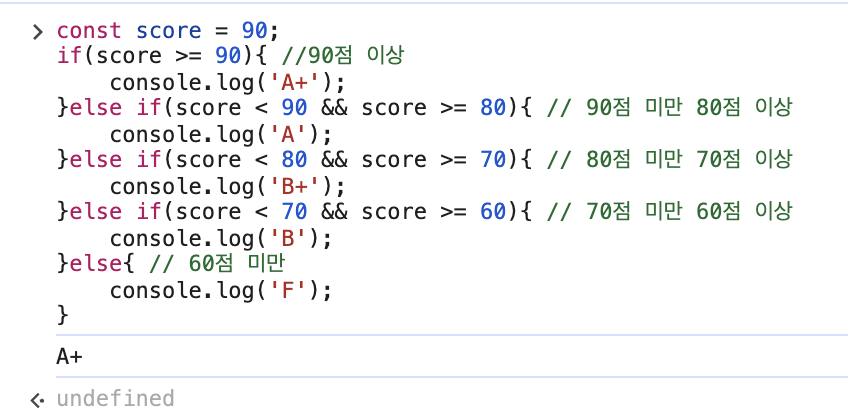Click the comment '// 80점 미만 70점 이상'
Viewport: 848px width, 418px height.
click(x=669, y=159)
